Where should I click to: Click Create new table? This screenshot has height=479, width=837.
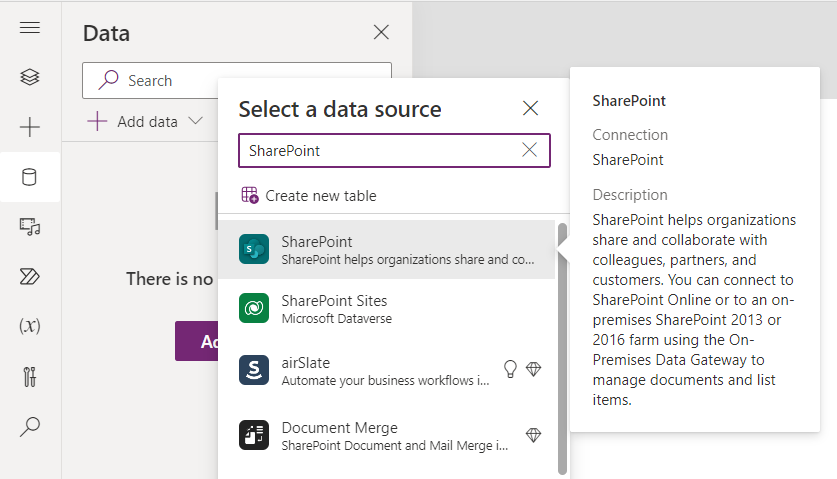tap(309, 196)
